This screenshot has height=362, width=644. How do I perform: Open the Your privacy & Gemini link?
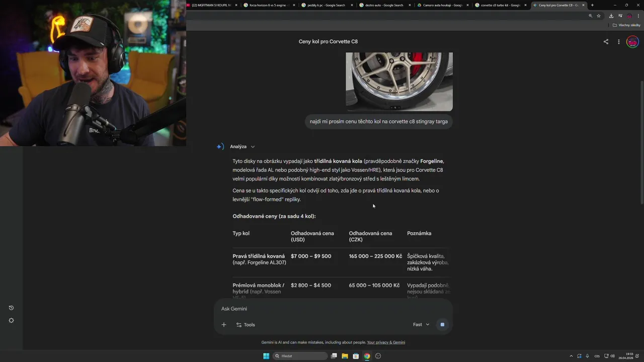tap(386, 342)
